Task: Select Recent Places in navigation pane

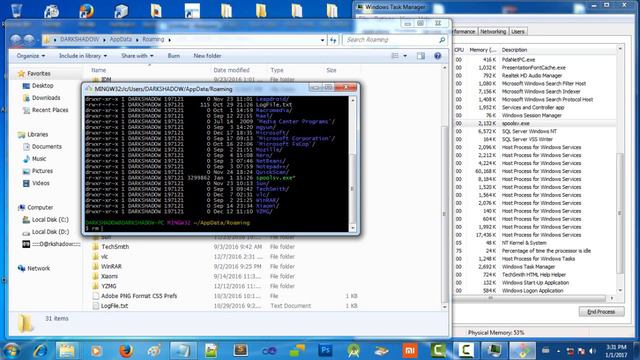Action: click(x=50, y=110)
